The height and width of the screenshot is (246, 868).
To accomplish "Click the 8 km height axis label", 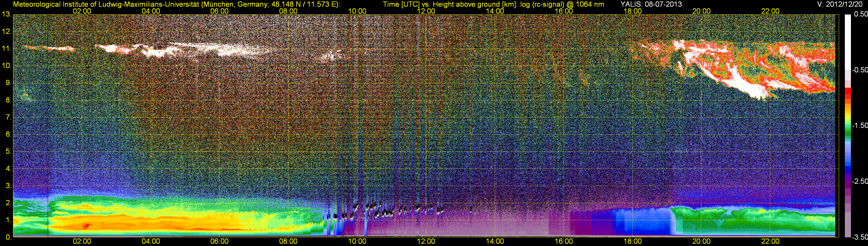I will click(8, 100).
